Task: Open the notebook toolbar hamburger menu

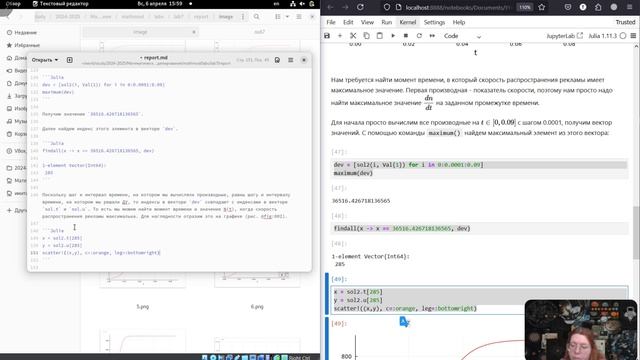Action: 633,36
